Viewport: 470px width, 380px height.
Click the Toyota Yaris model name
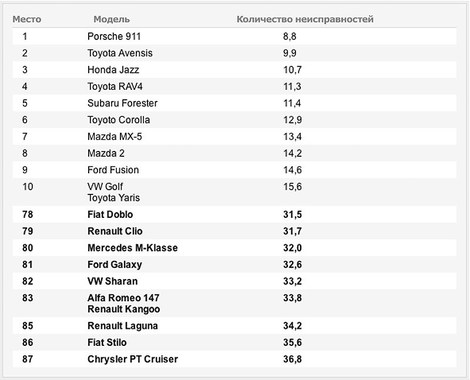tap(114, 198)
